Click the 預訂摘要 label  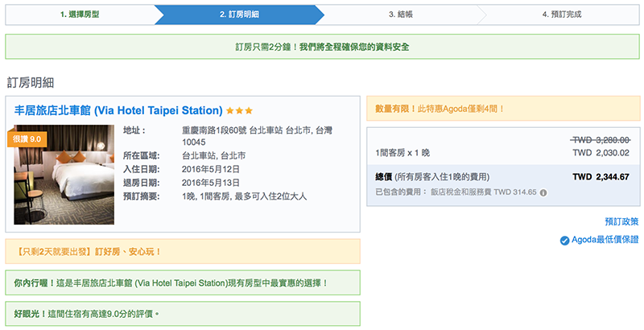click(x=142, y=196)
